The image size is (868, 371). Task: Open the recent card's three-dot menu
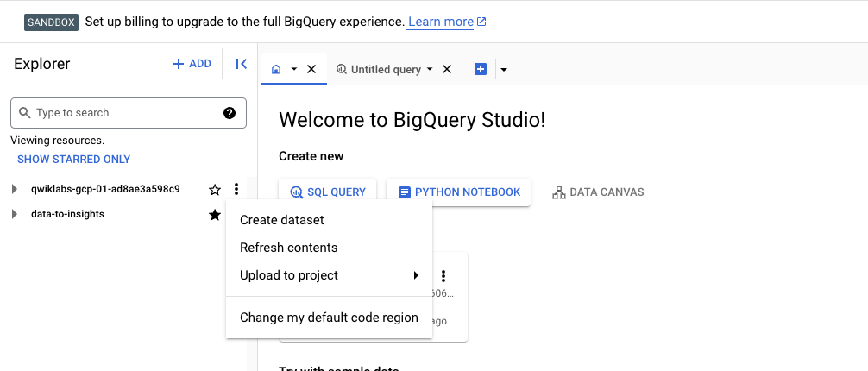coord(443,276)
